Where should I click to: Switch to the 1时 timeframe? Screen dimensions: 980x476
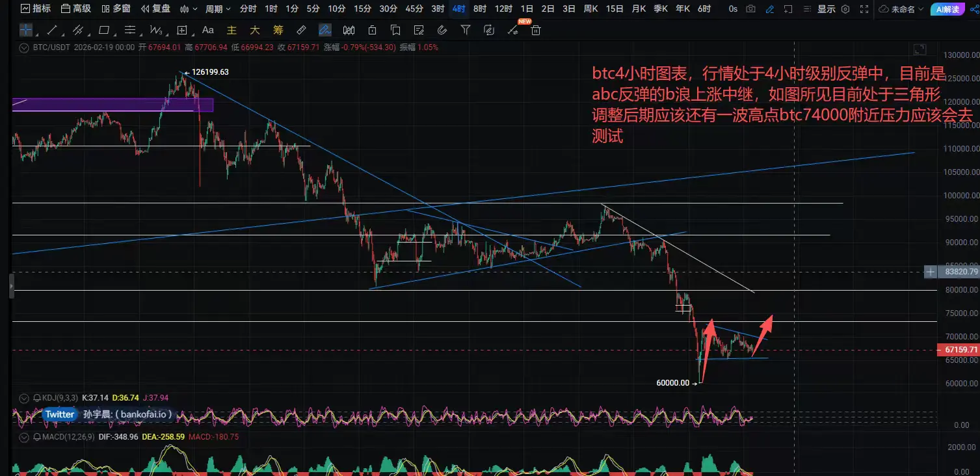pos(272,9)
